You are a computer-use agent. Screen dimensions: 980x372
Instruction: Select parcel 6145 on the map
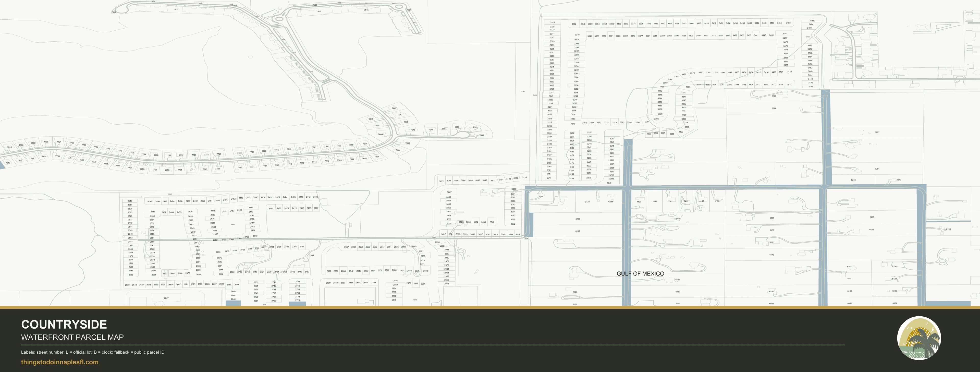849,267
